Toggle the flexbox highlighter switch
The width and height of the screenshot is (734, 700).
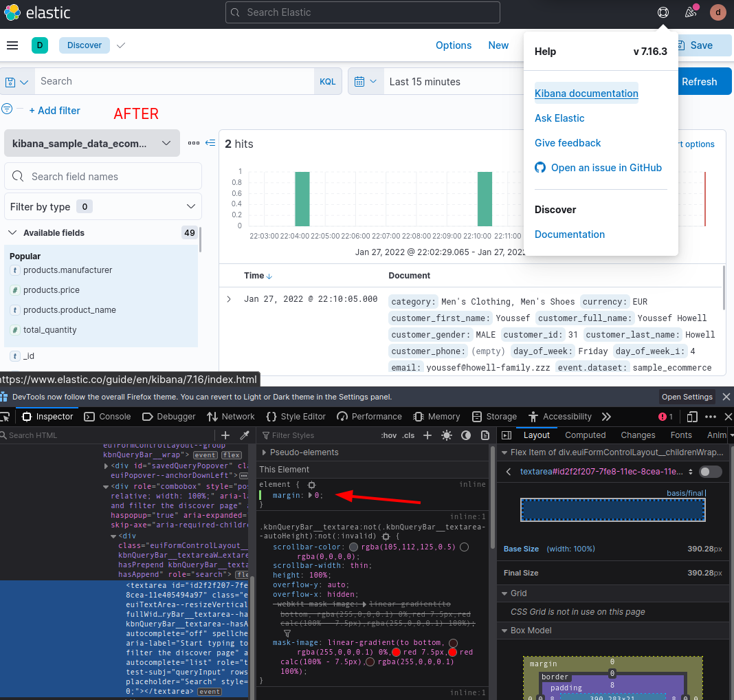(710, 472)
